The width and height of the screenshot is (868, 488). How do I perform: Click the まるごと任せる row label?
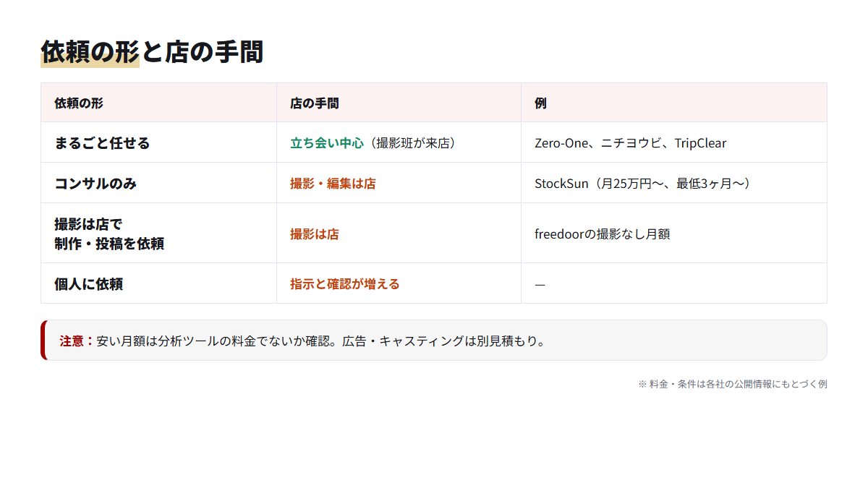pyautogui.click(x=102, y=143)
